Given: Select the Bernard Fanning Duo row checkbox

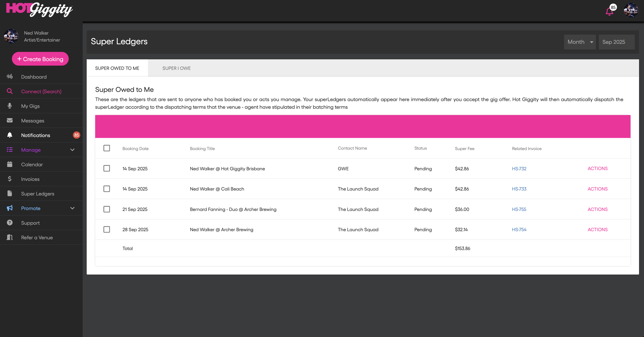Looking at the screenshot, I should 107,209.
